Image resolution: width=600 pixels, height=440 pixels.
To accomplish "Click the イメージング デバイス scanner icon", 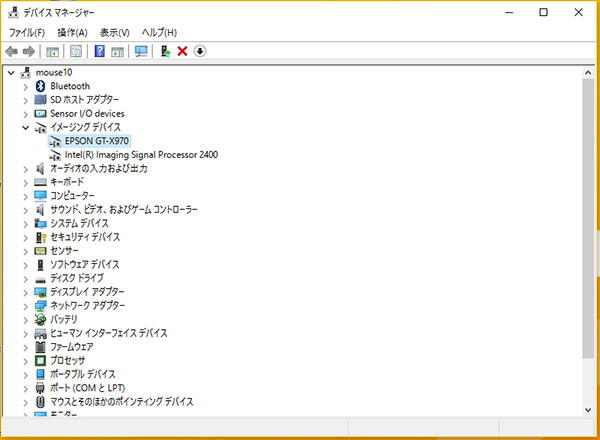I will pos(40,128).
